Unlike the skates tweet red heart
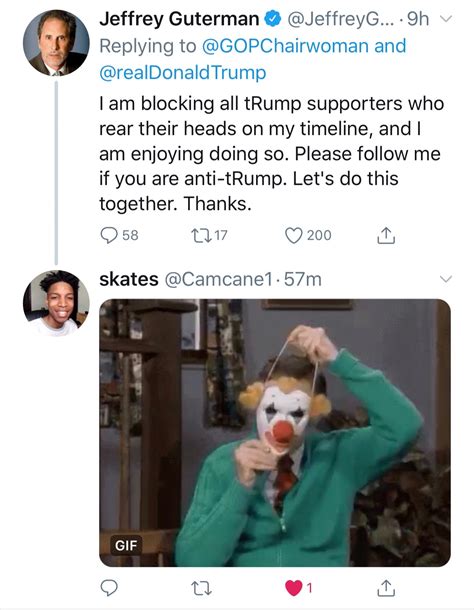474x610 pixels. pyautogui.click(x=293, y=588)
